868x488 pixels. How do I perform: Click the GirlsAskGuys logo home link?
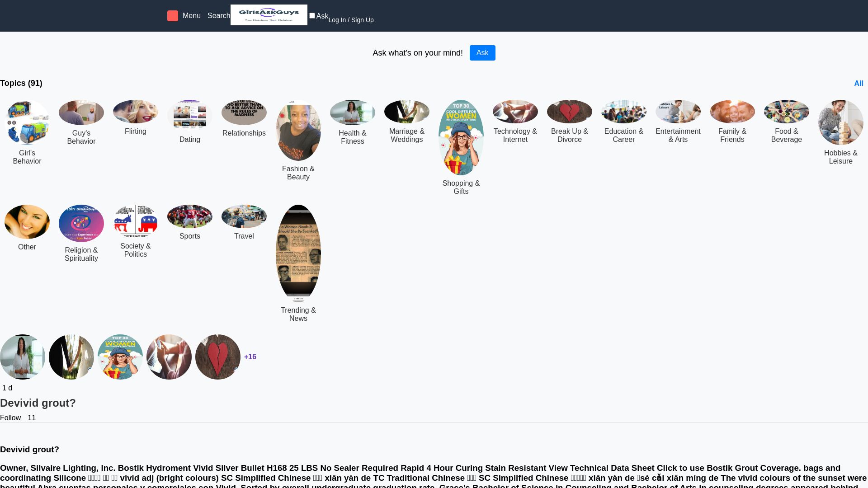tap(269, 15)
